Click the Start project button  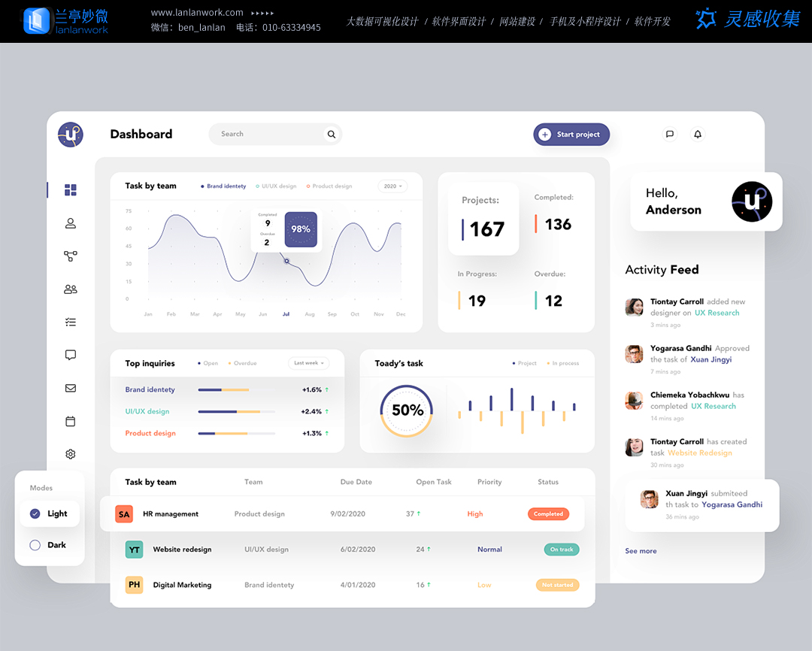coord(571,135)
